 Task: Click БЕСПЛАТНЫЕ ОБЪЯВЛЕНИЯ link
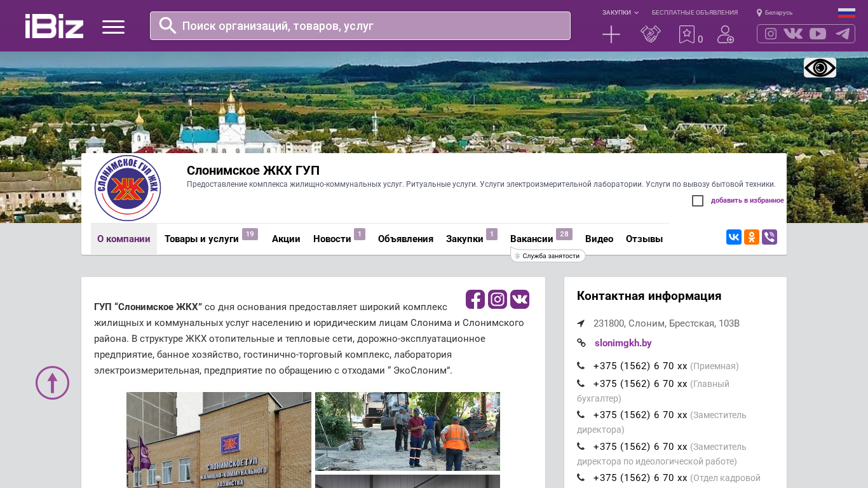pos(695,13)
